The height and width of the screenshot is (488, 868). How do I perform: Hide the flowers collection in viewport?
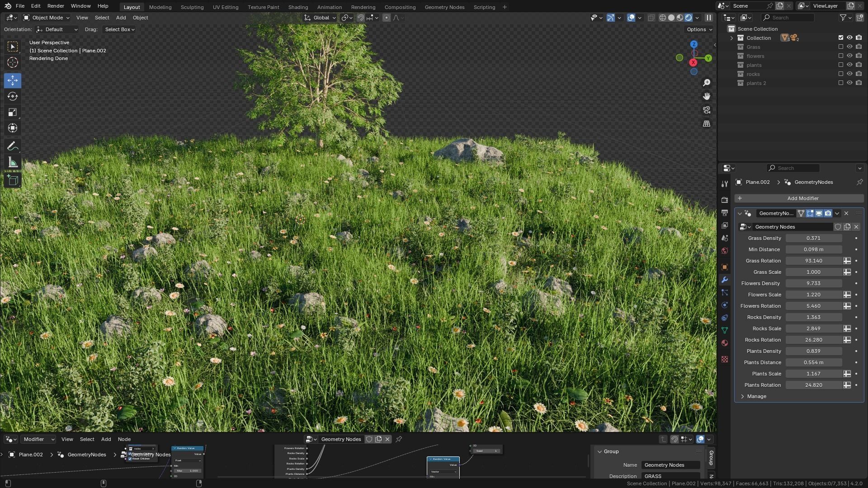[x=849, y=56]
